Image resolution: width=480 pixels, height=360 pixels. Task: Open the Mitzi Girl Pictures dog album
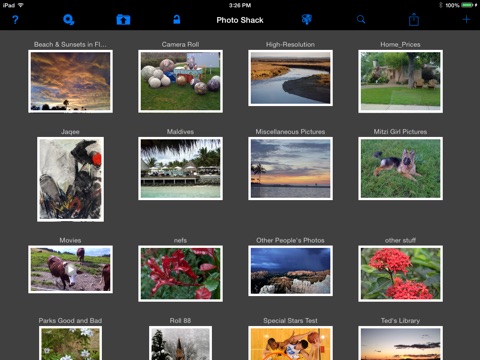tap(400, 168)
